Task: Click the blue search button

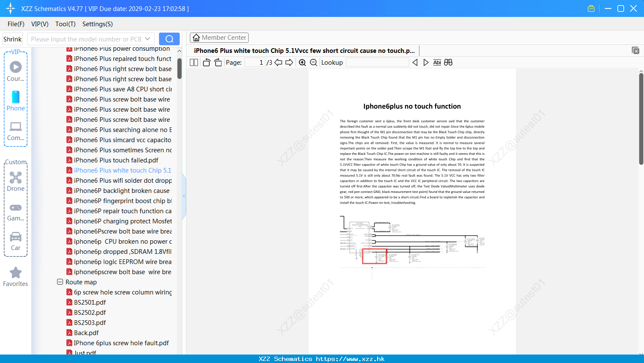Action: click(x=169, y=39)
